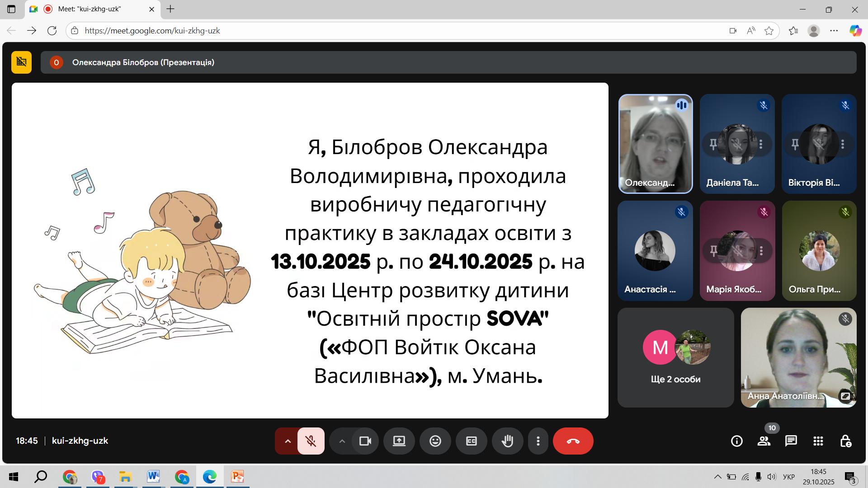868x488 pixels.
Task: Click the Raise hand icon
Action: (x=507, y=441)
